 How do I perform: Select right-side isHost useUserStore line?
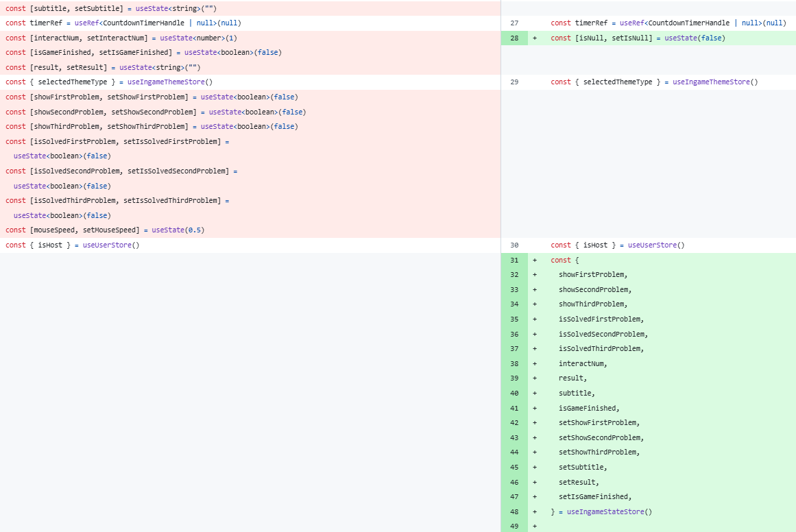tap(618, 245)
